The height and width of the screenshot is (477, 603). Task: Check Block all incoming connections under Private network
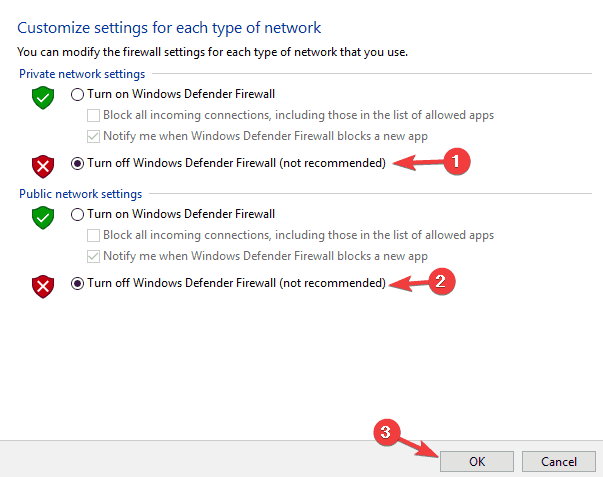[94, 115]
